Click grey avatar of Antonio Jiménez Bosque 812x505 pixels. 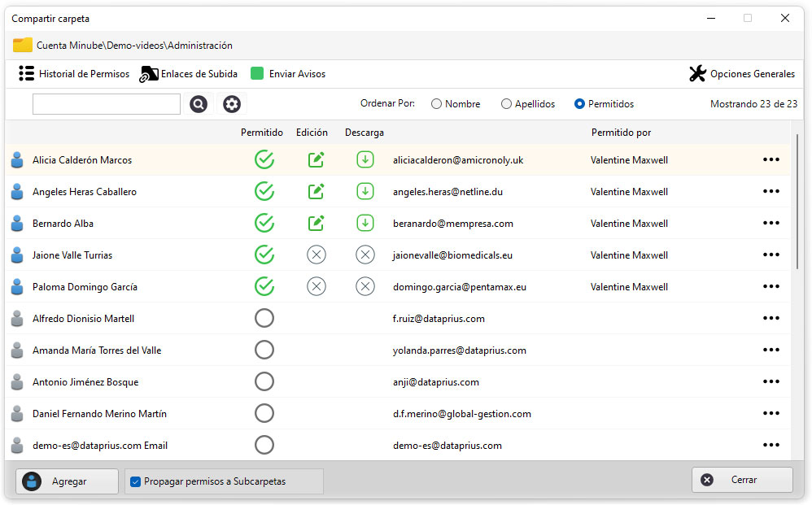[17, 381]
